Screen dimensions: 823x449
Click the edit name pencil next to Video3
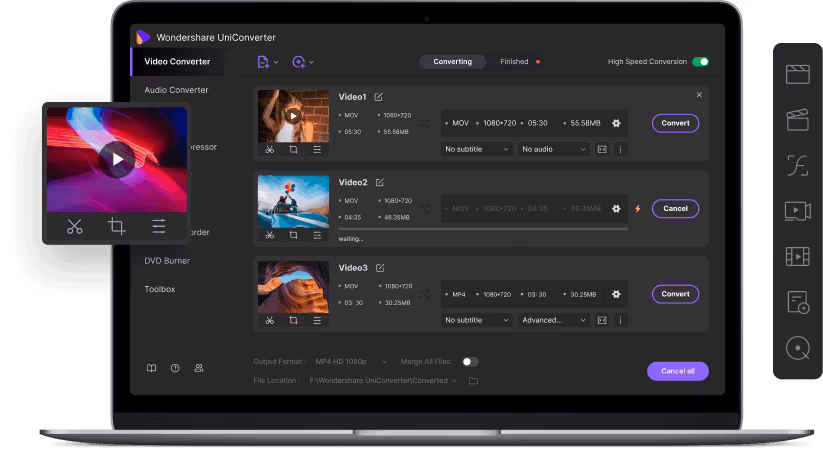(x=378, y=268)
